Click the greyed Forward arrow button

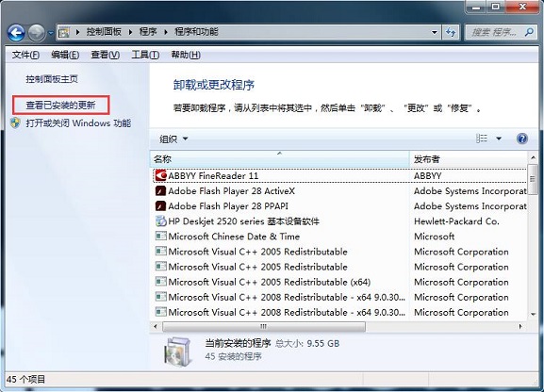pyautogui.click(x=37, y=33)
